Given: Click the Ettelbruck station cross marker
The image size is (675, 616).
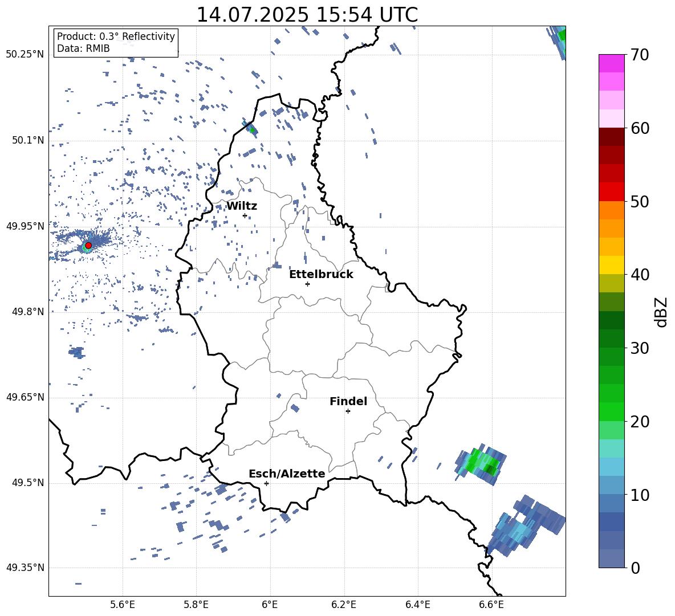Looking at the screenshot, I should (307, 284).
